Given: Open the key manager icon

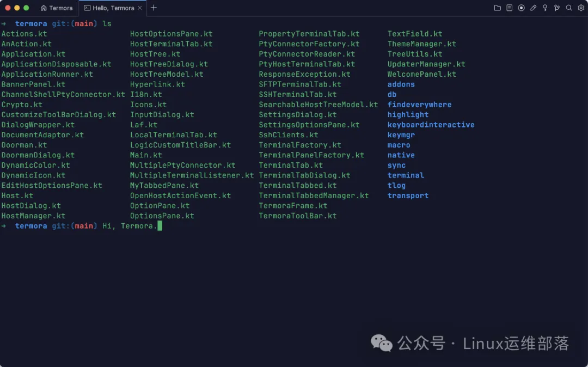Looking at the screenshot, I should [545, 8].
